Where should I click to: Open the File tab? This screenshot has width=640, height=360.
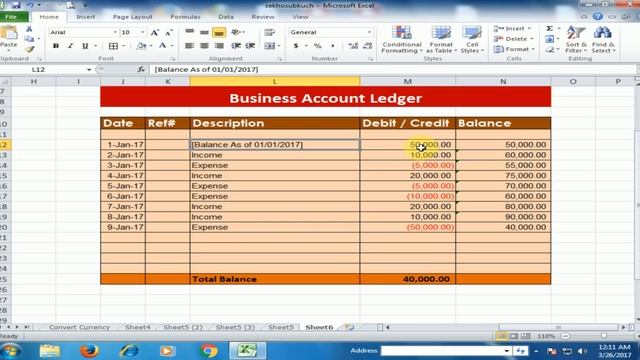coord(11,17)
